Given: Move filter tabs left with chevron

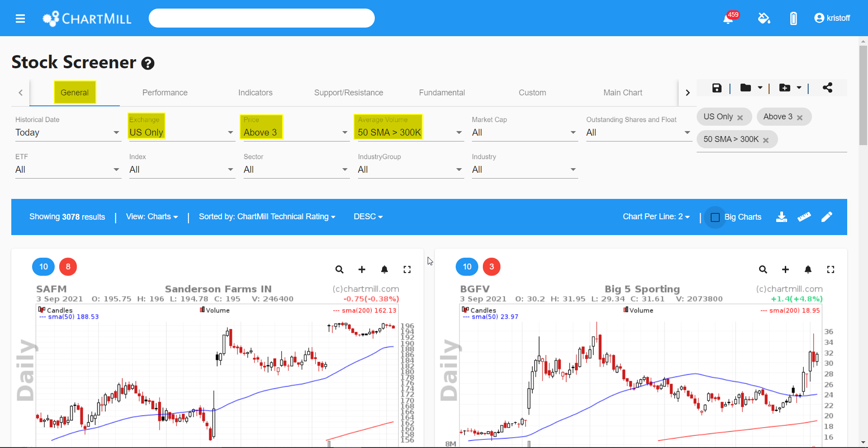Looking at the screenshot, I should (x=20, y=93).
